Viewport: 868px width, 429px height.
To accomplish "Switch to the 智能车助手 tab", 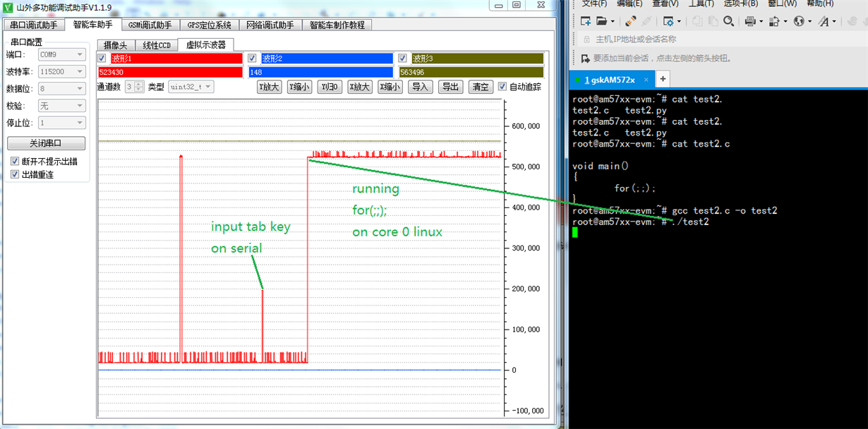I will tap(93, 25).
